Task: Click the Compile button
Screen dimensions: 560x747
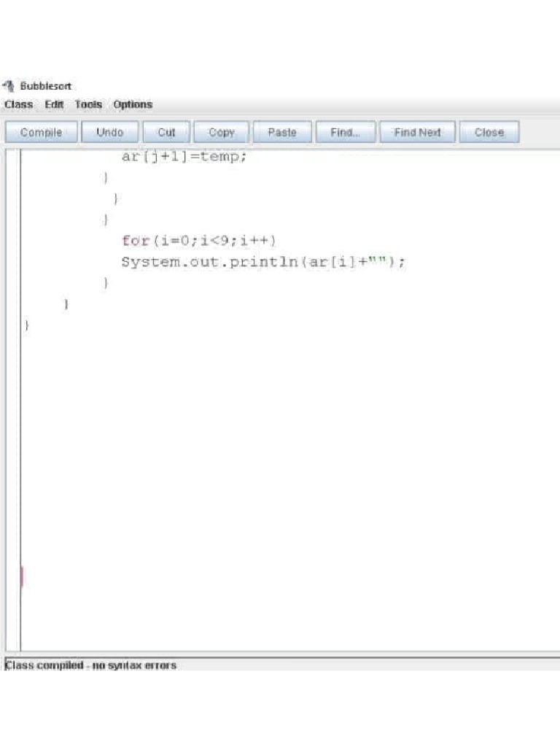Action: (x=42, y=132)
